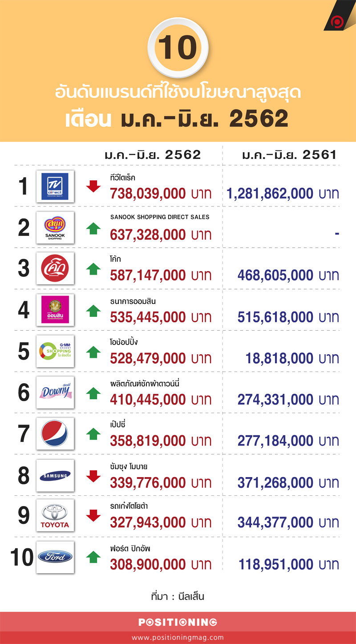Click the Positioning emblem in top corner
Image resolution: width=356 pixels, height=644 pixels.
pos(337,21)
